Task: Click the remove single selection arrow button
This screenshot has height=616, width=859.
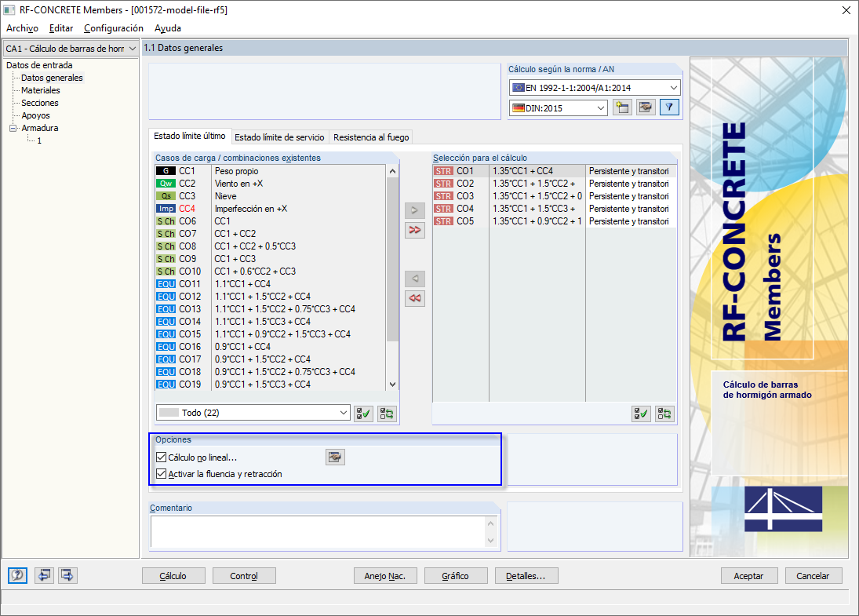Action: coord(415,279)
